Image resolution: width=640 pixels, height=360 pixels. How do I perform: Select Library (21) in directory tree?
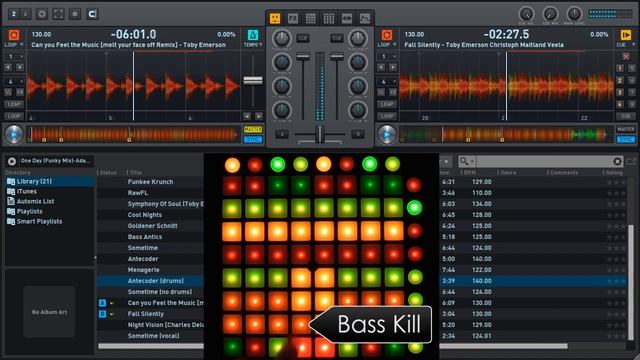tap(49, 181)
